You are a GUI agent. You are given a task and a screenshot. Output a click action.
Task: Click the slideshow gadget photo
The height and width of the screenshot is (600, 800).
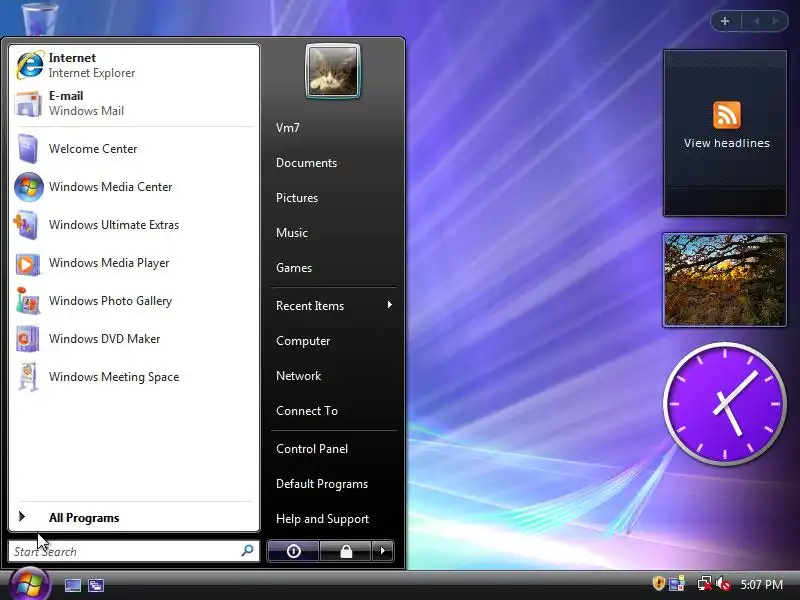click(724, 280)
